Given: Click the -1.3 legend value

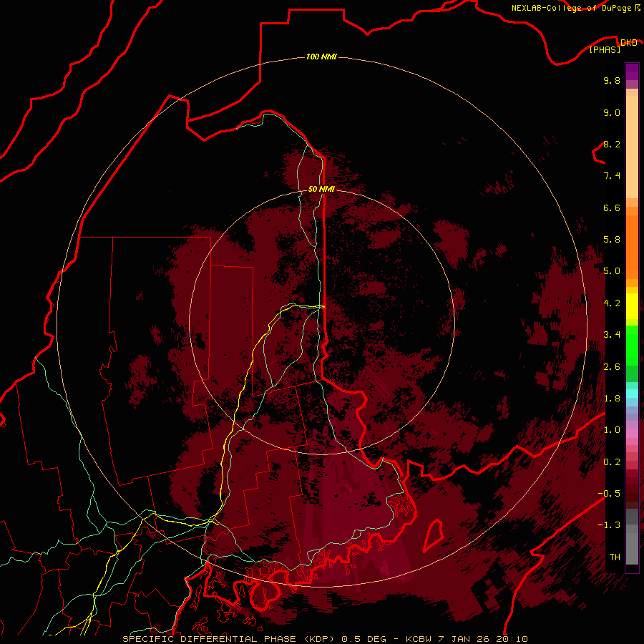Looking at the screenshot, I should point(609,525).
